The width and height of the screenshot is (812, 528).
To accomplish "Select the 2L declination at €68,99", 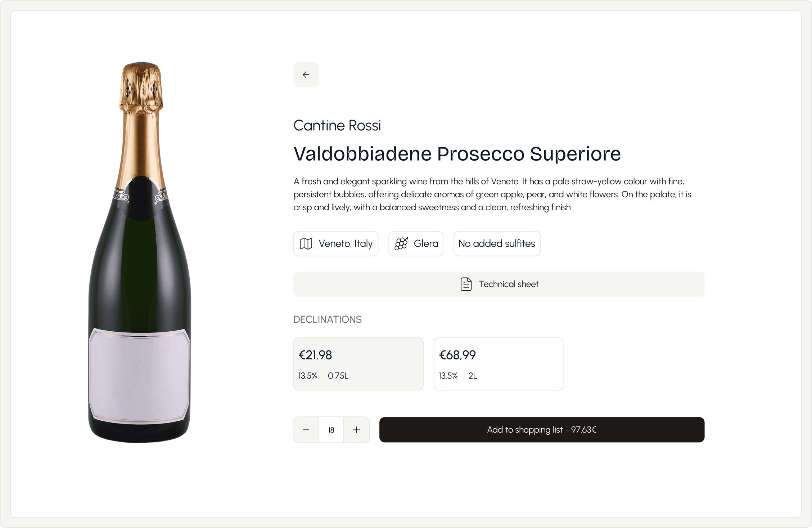I will pos(499,363).
